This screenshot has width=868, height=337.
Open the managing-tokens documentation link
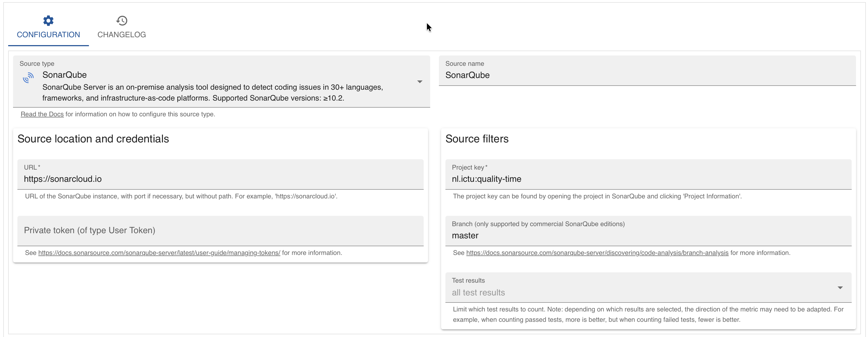[159, 253]
